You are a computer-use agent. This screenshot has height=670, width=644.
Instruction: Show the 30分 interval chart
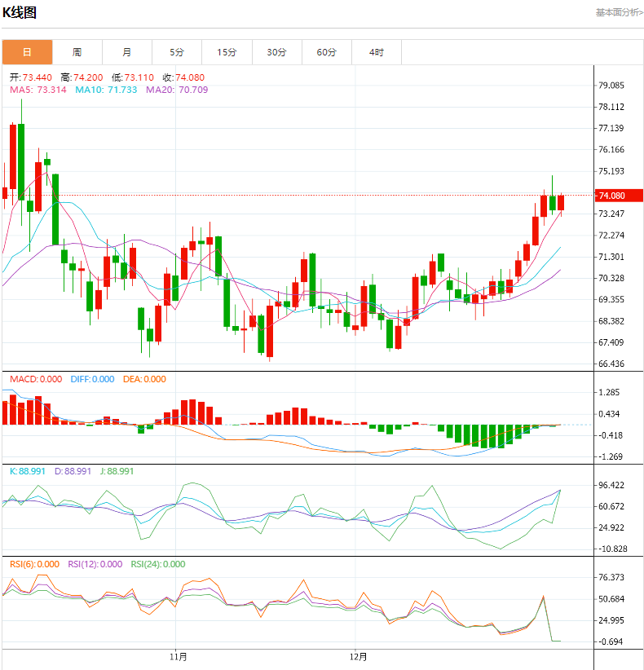pyautogui.click(x=277, y=52)
